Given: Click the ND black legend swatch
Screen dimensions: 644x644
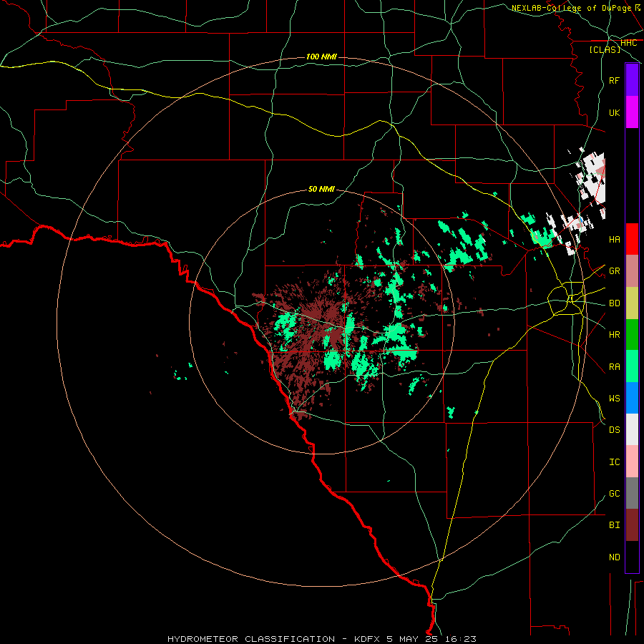Looking at the screenshot, I should 632,557.
